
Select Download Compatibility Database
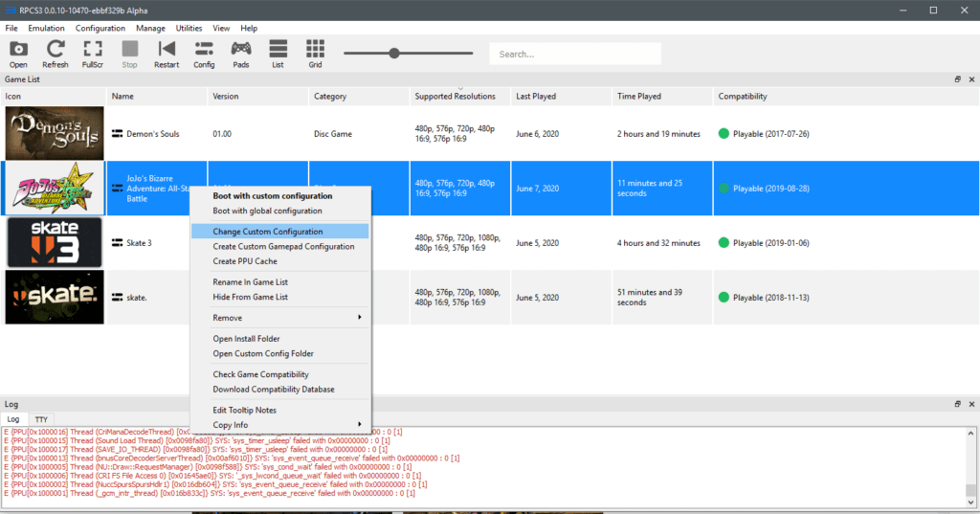tap(280, 389)
